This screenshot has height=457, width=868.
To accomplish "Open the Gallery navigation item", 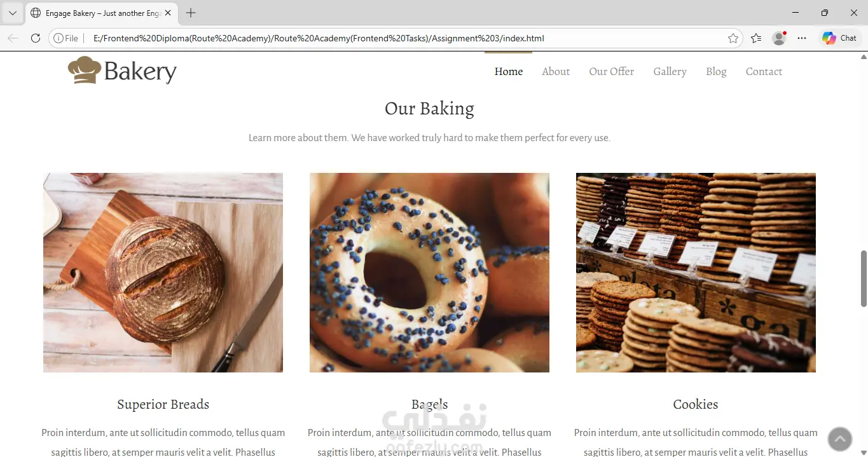I will pyautogui.click(x=670, y=72).
